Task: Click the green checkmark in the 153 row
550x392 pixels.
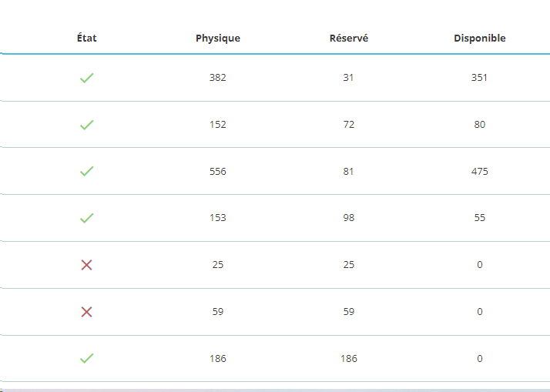Action: [x=87, y=218]
